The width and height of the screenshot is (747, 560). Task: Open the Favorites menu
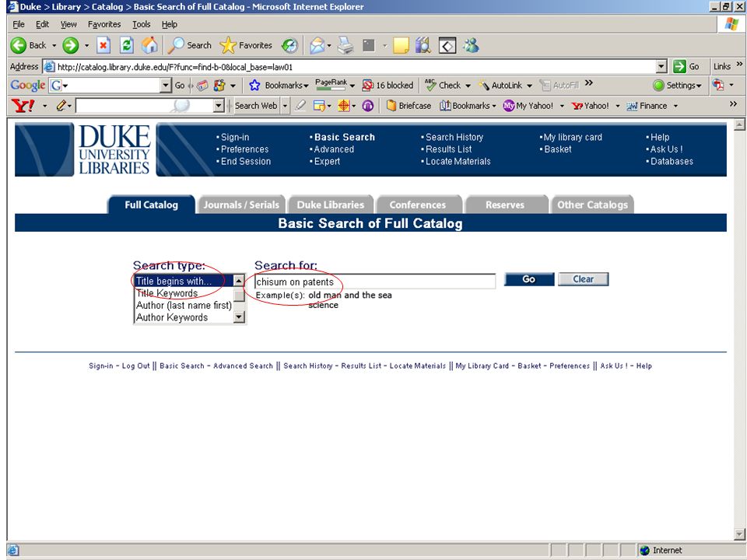point(104,24)
